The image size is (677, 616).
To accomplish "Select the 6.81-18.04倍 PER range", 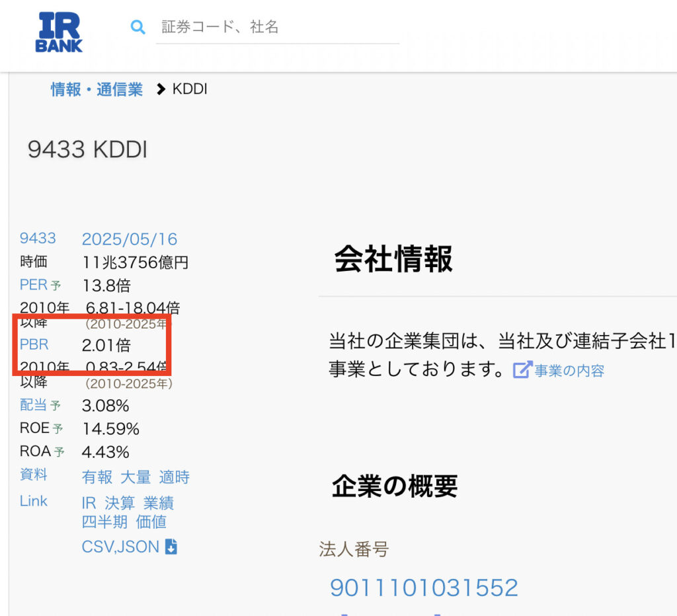I will (x=133, y=308).
